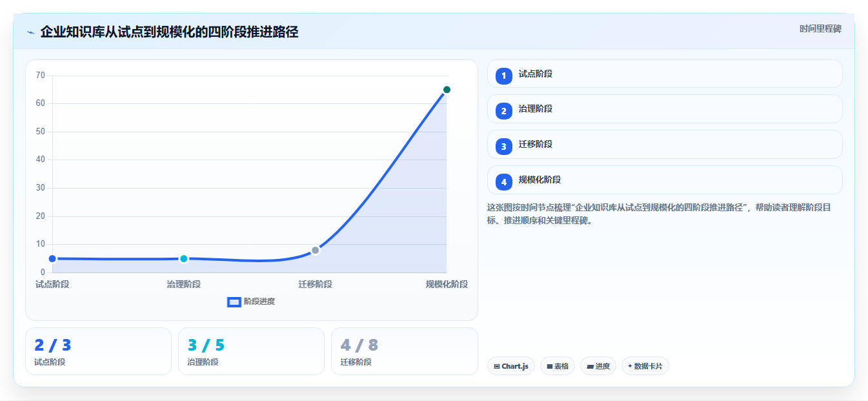Click the number 2 badge for 治理阶段
The height and width of the screenshot is (401, 868).
tap(504, 111)
